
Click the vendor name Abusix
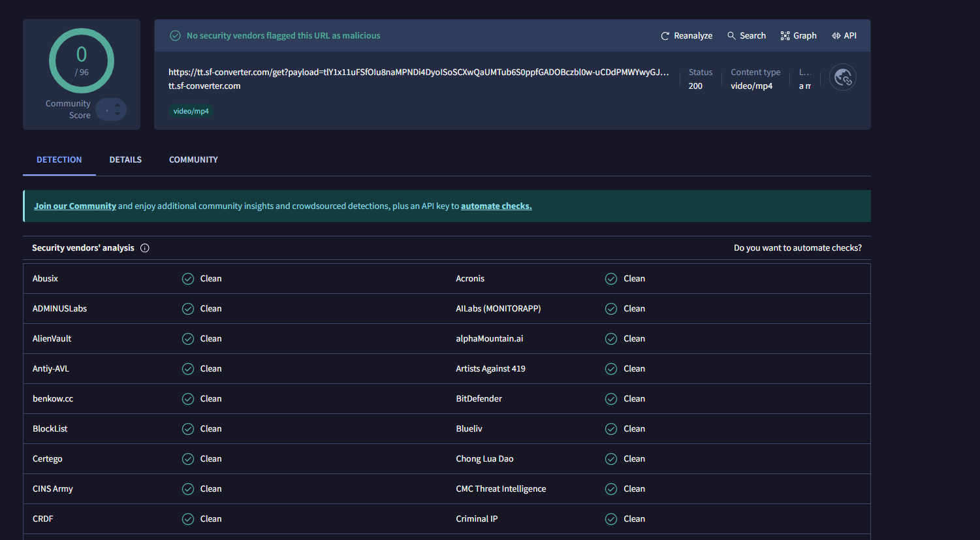point(45,279)
